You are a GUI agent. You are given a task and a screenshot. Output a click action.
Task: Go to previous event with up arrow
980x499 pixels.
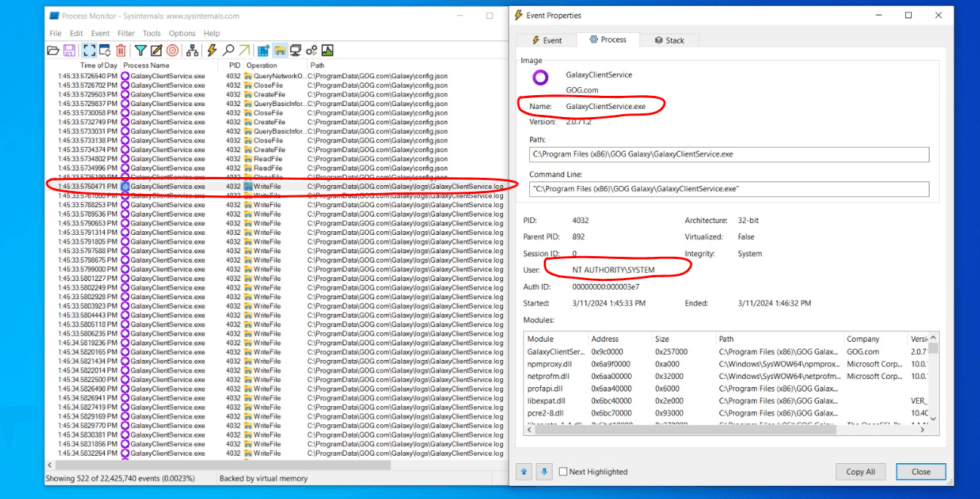pyautogui.click(x=525, y=472)
